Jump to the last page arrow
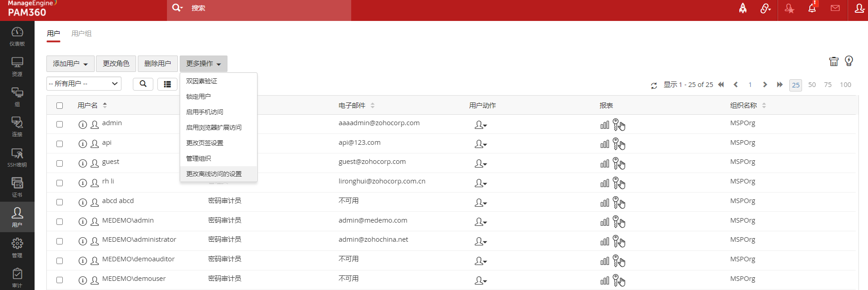The image size is (868, 290). click(x=780, y=85)
